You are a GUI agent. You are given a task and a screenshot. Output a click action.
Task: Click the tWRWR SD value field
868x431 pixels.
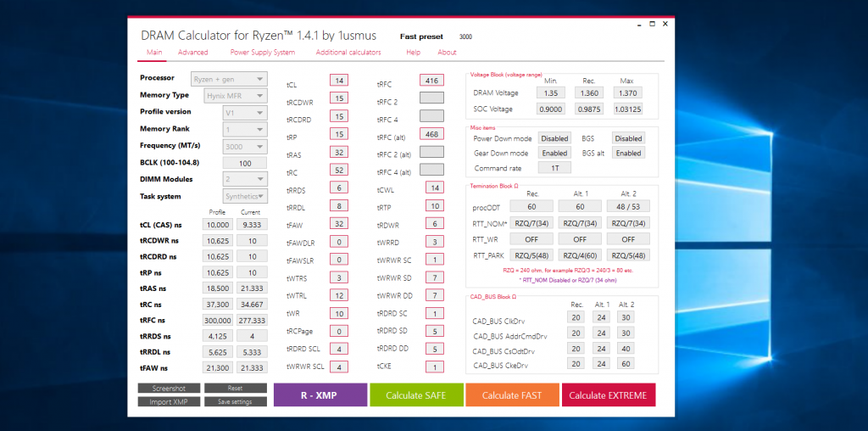click(435, 277)
